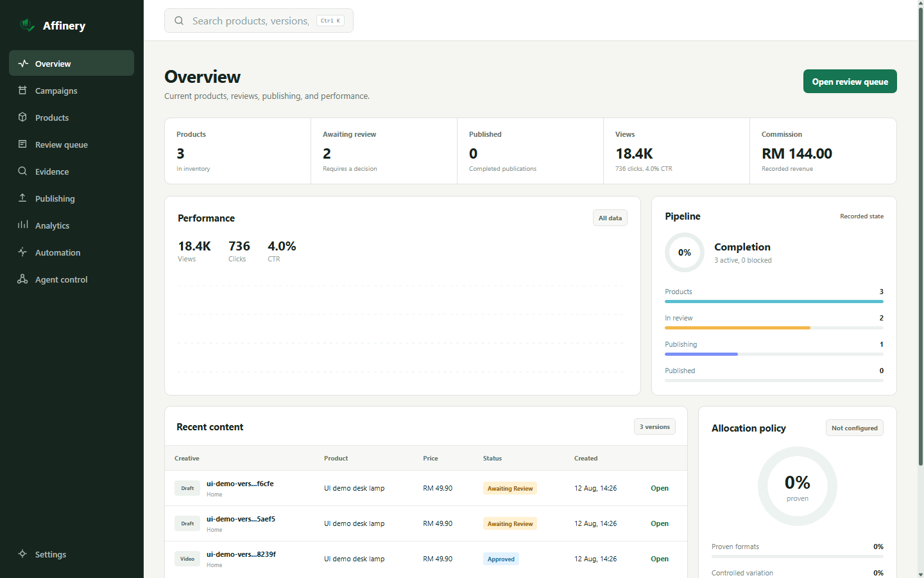Click the 736 Clicks value
Viewport: 924px width, 578px height.
click(x=239, y=246)
